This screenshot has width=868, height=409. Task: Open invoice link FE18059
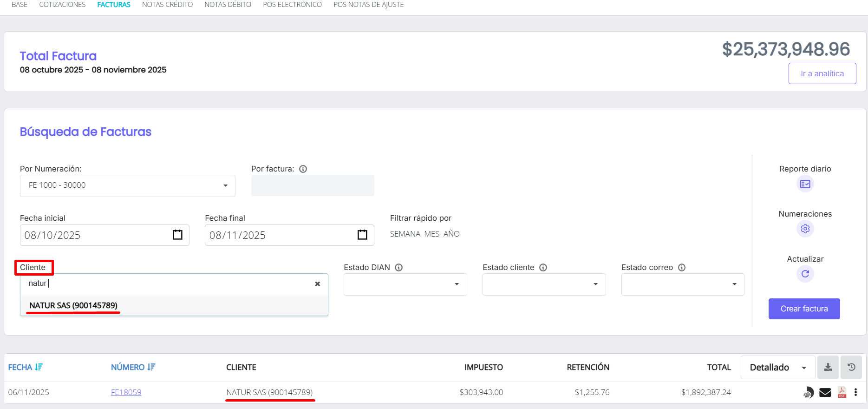[126, 392]
